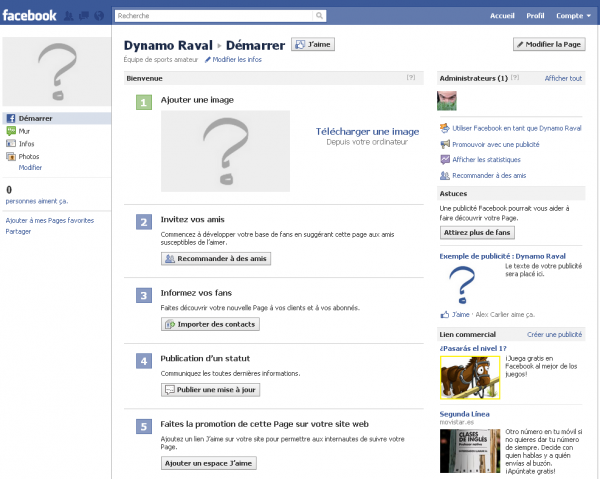This screenshot has width=600, height=479.
Task: Click Segunda Línea ad title
Action: 465,414
